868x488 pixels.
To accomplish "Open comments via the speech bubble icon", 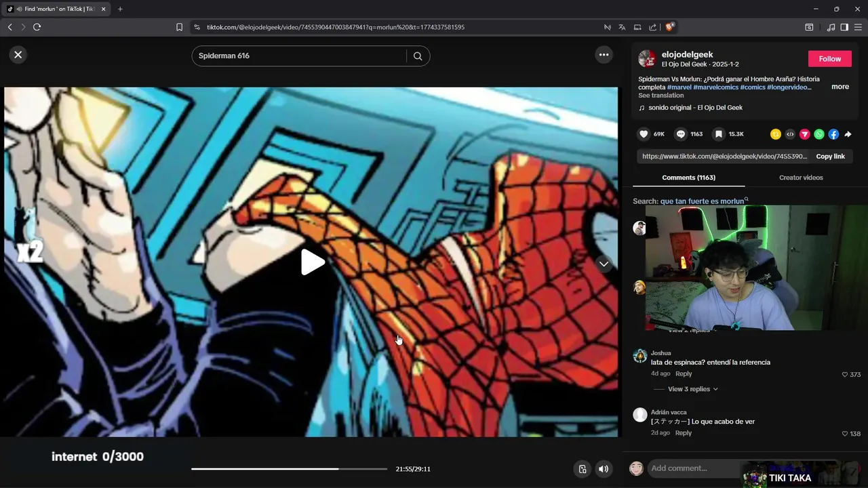I will click(681, 134).
